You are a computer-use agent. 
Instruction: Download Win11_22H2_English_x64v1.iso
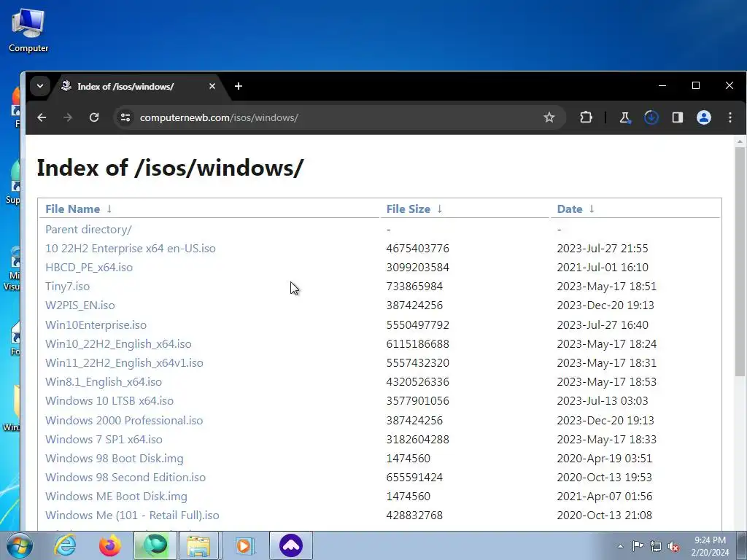pos(124,363)
